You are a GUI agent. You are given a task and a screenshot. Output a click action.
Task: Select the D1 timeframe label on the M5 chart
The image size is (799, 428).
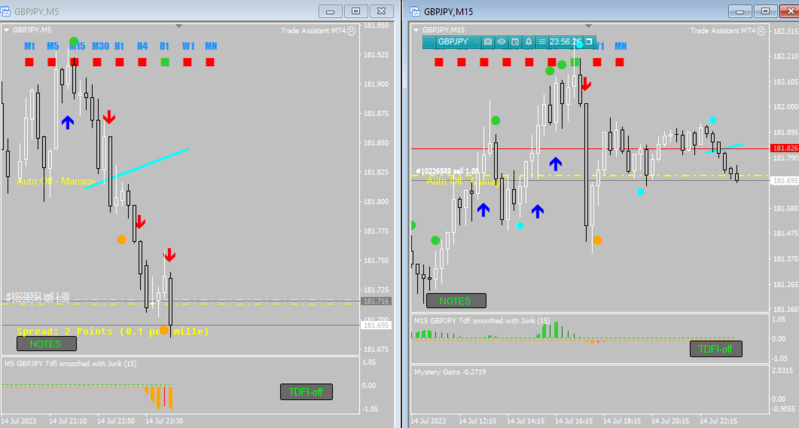pos(164,46)
